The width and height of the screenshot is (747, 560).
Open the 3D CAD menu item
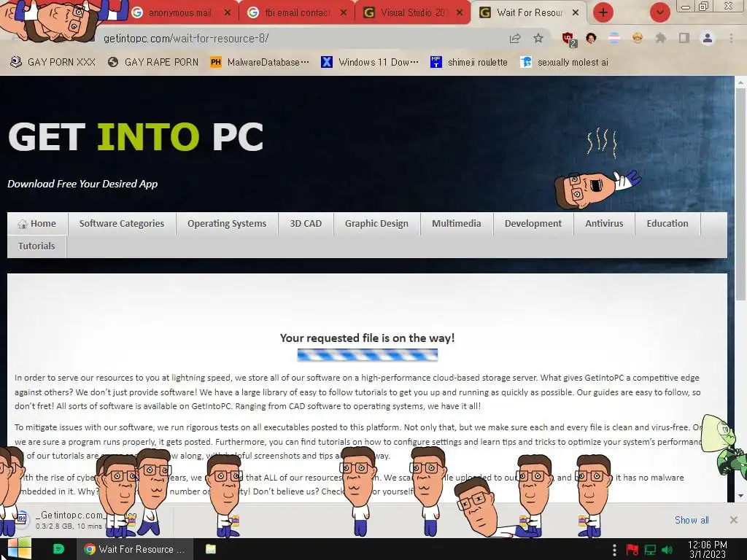click(x=306, y=224)
